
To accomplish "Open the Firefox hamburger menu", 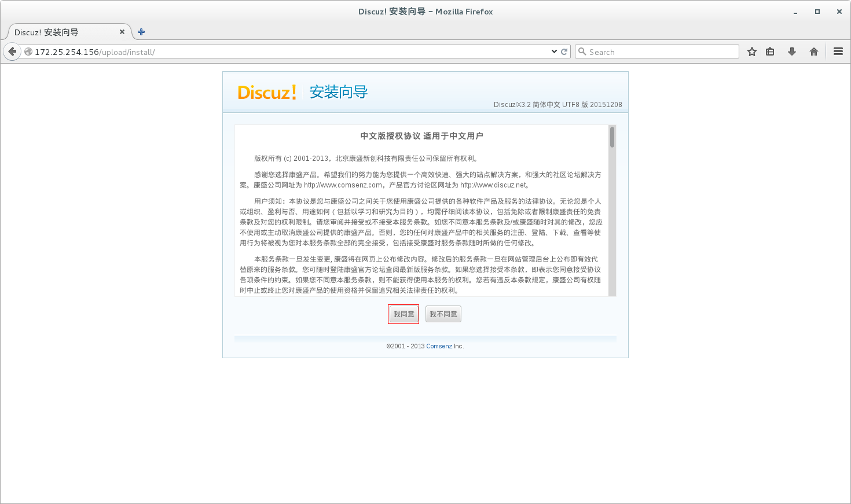I will (838, 51).
